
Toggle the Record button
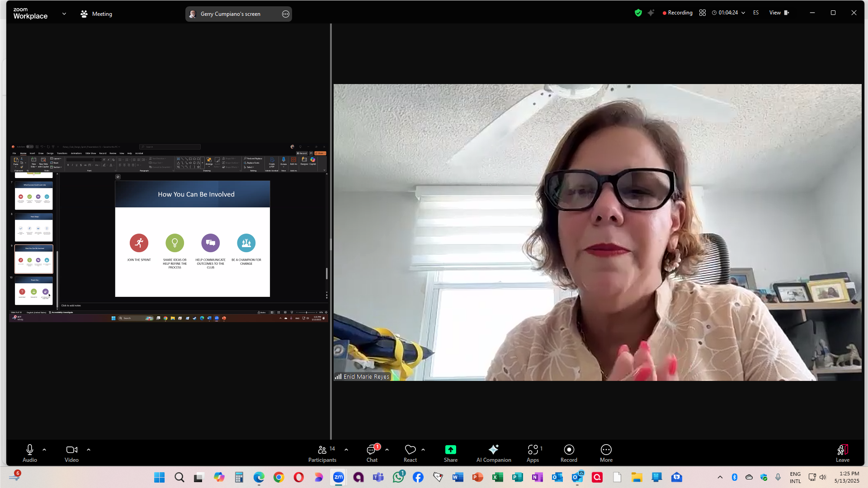(569, 450)
